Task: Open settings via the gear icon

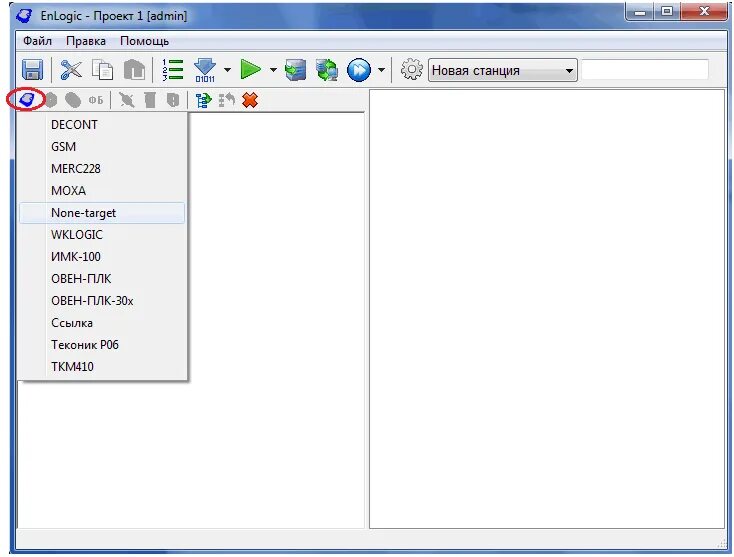Action: [412, 70]
